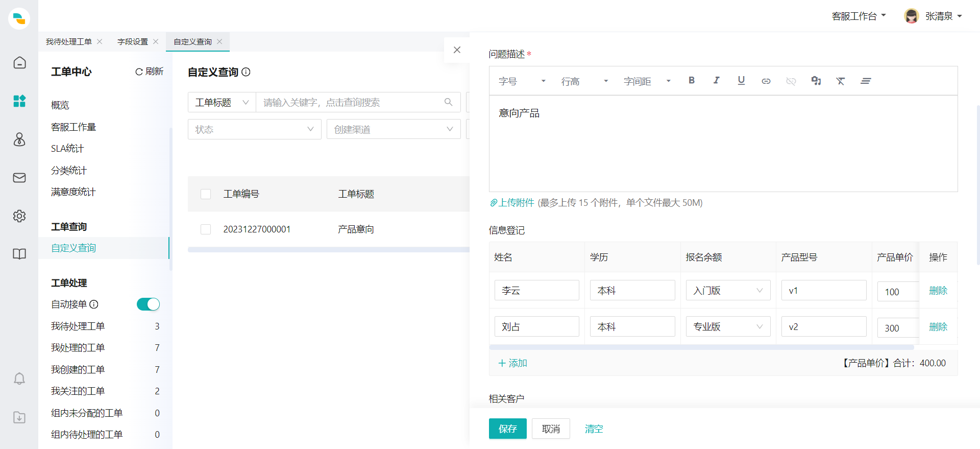The height and width of the screenshot is (449, 980).
Task: Click the unlink icon in editor toolbar
Action: click(791, 81)
